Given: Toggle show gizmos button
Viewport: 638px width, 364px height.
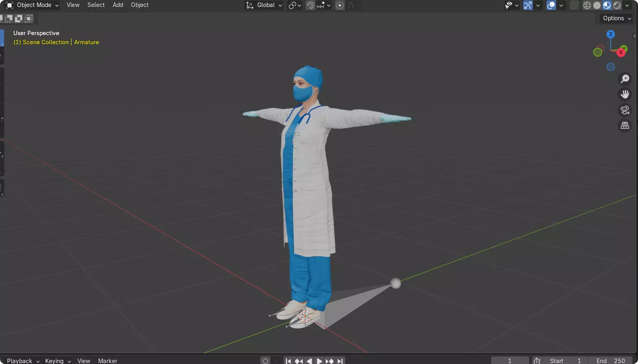Looking at the screenshot, I should pos(528,5).
